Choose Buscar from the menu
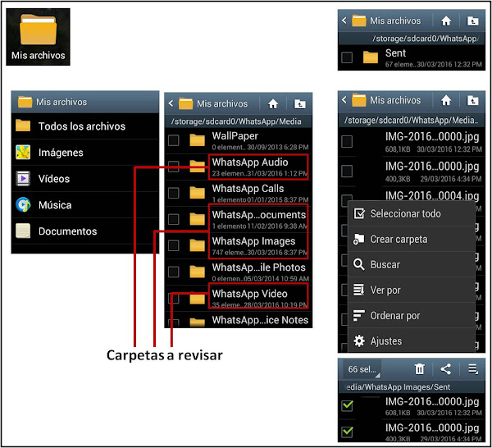This screenshot has height=448, width=492. point(412,265)
